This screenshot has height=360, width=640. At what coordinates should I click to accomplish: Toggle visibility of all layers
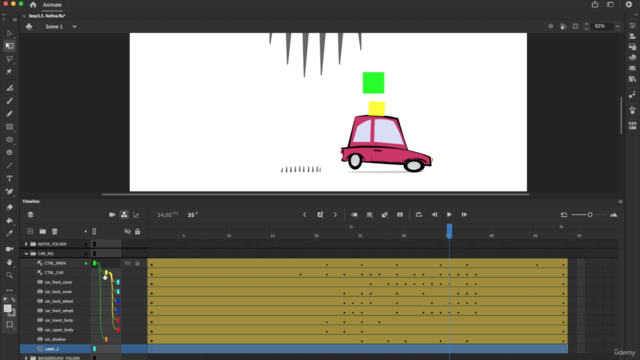click(127, 231)
